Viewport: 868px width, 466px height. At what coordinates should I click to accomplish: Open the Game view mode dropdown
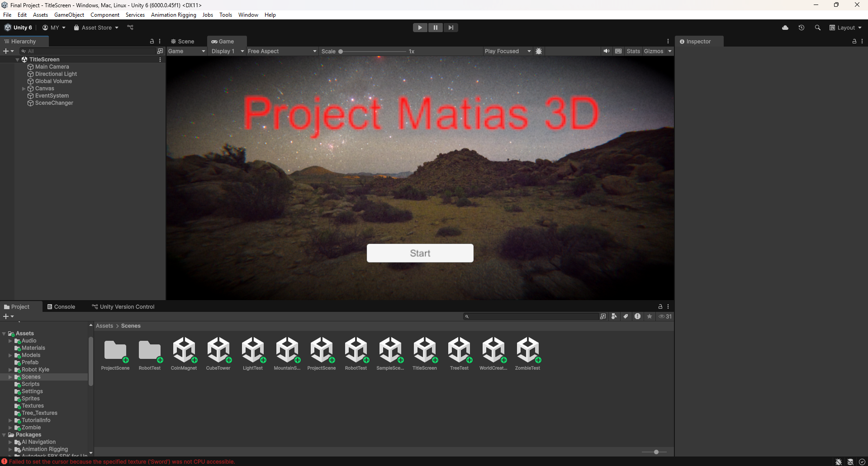point(187,51)
